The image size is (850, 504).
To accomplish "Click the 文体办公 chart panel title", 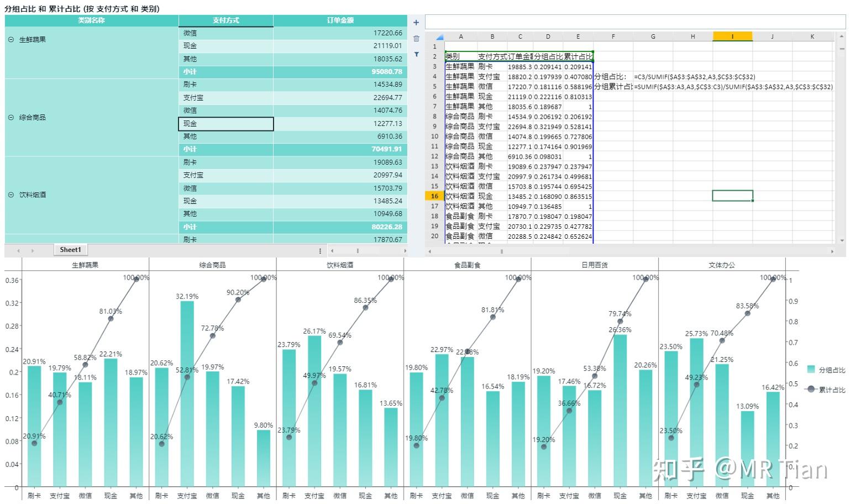I will point(722,265).
